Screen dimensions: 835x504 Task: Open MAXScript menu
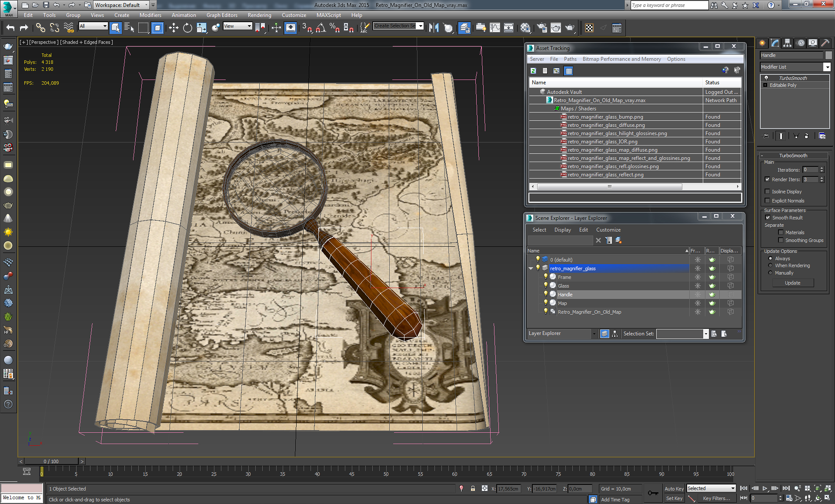click(328, 15)
